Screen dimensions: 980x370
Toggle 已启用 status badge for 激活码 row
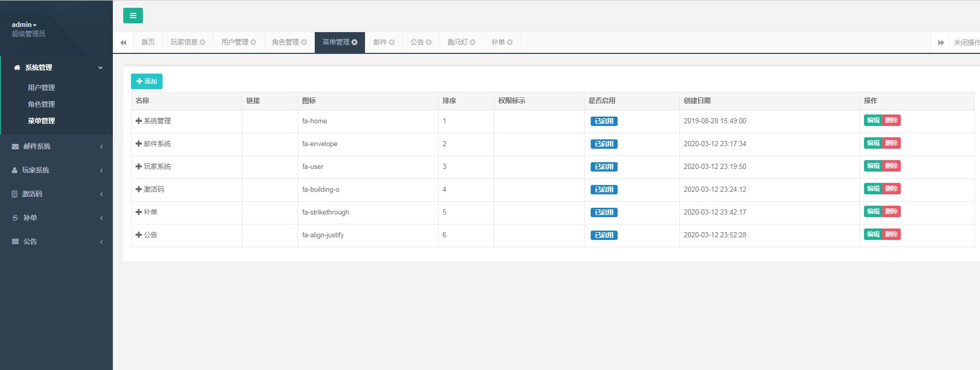click(x=604, y=190)
